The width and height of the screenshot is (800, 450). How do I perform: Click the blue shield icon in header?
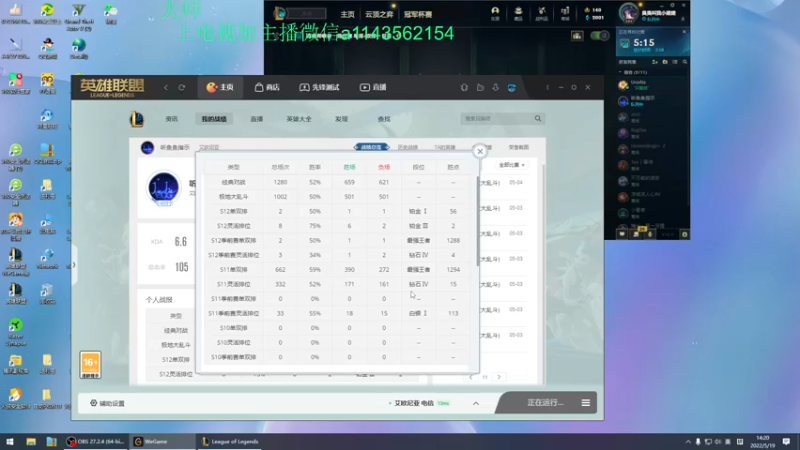(512, 87)
